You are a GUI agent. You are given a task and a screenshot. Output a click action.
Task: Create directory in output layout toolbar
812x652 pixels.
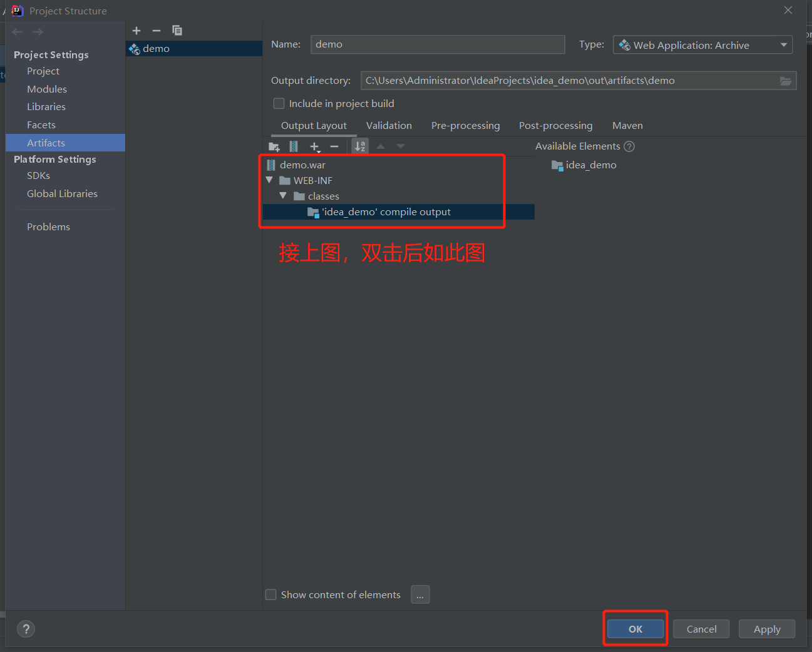274,146
